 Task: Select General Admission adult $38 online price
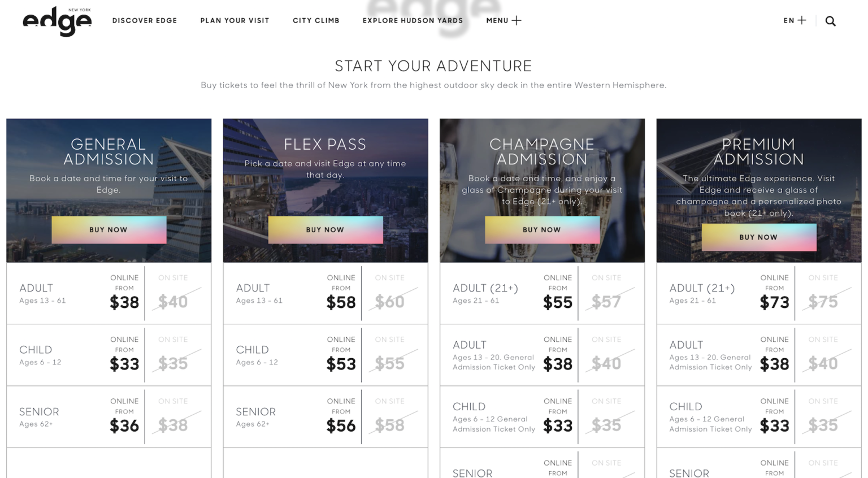pos(124,302)
